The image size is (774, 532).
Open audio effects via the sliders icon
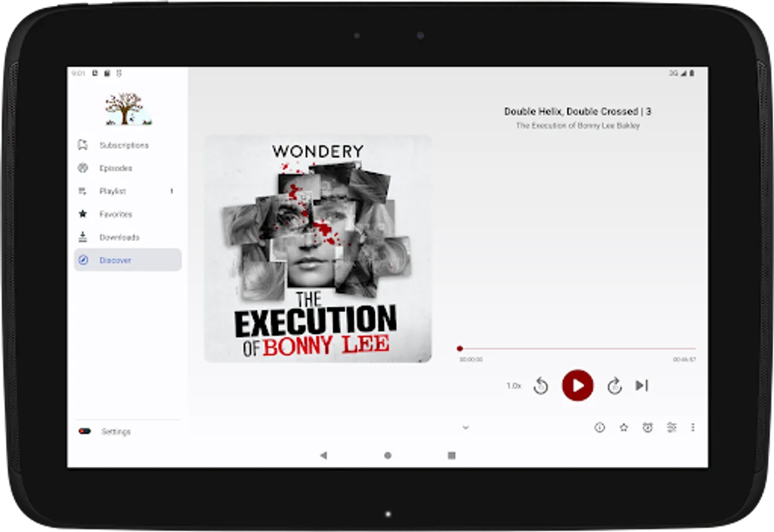671,427
